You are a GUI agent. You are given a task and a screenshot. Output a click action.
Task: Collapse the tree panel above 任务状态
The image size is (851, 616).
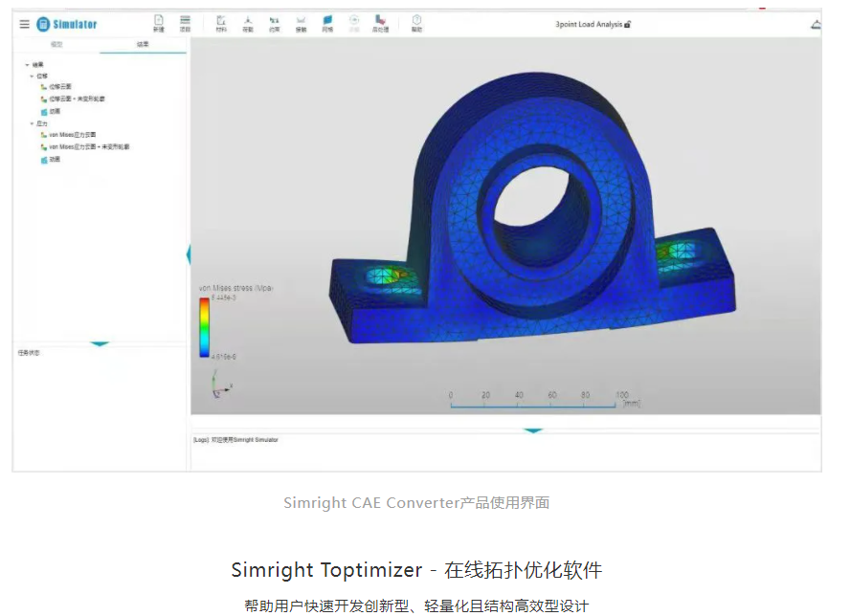[x=100, y=343]
